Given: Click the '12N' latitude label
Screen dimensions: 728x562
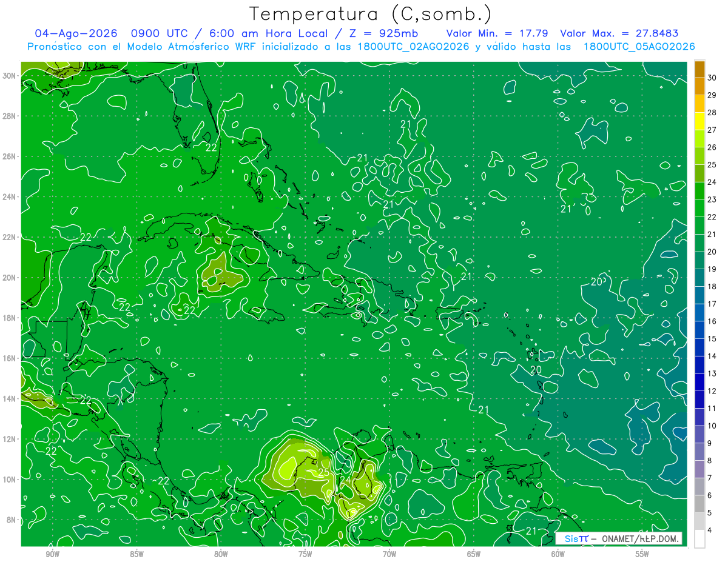Looking at the screenshot, I should point(8,439).
